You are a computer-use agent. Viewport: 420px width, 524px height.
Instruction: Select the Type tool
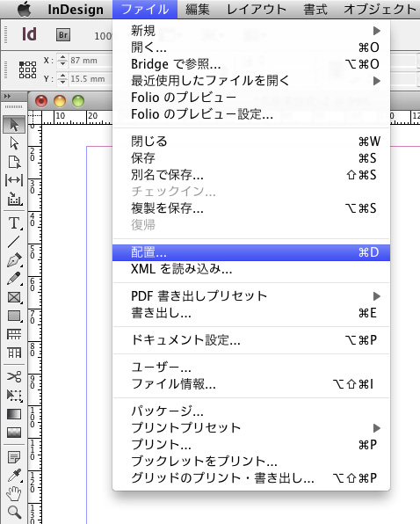point(14,223)
